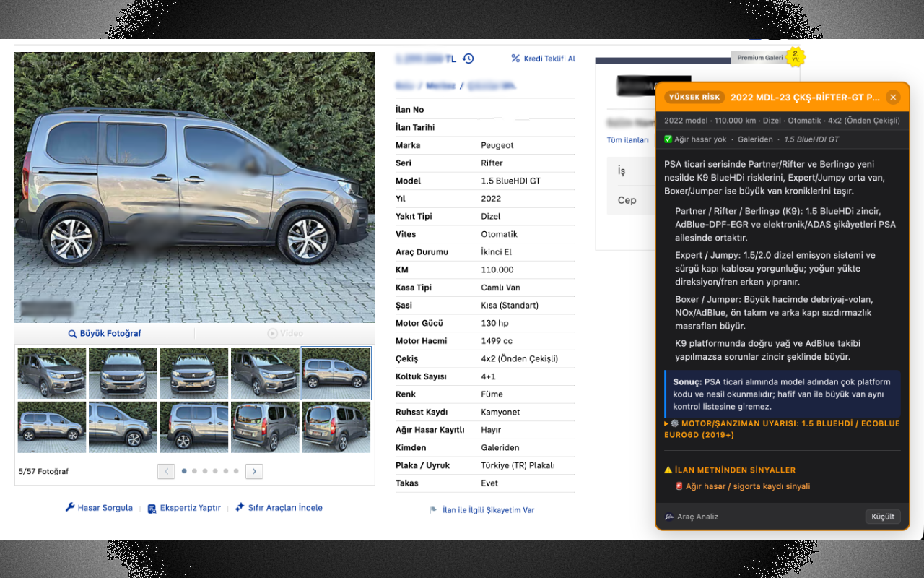
Task: Open the Tüm ilanları seller link
Action: click(x=627, y=139)
